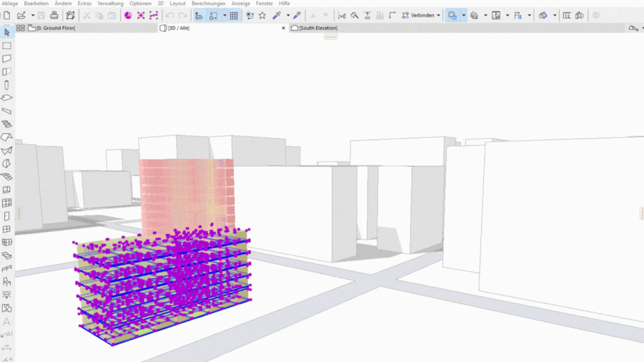Open the Bearbeiten menu

click(36, 3)
